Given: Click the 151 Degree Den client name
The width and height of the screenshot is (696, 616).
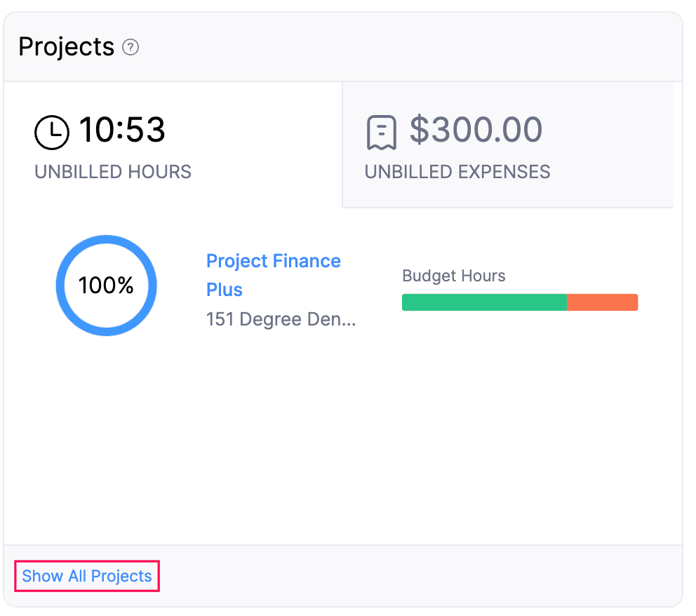Looking at the screenshot, I should pos(281,319).
